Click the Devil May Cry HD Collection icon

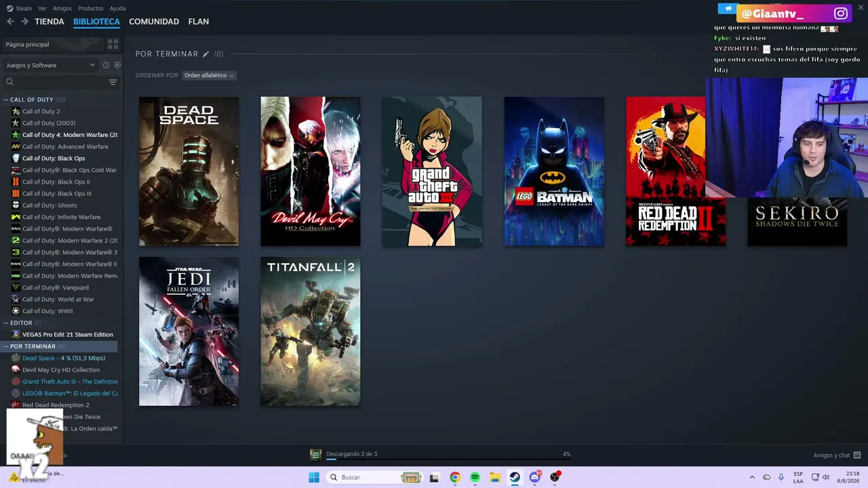pos(16,370)
